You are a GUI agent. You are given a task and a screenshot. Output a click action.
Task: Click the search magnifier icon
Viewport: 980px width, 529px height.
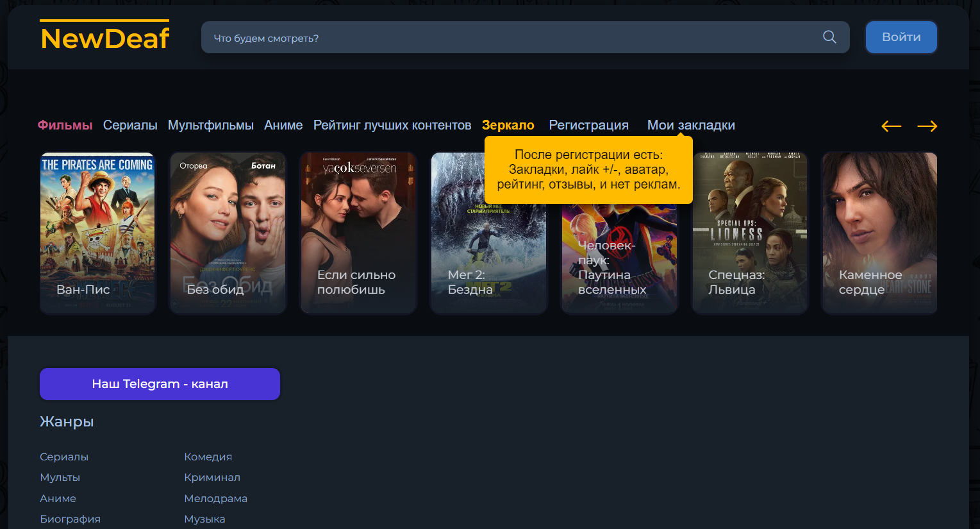click(x=829, y=37)
